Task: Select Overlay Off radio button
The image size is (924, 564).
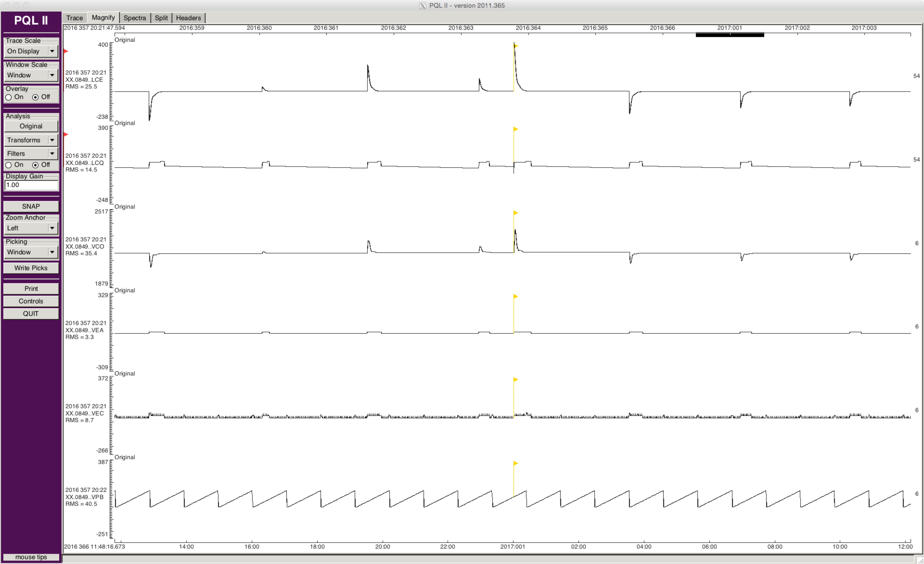Action: (36, 97)
